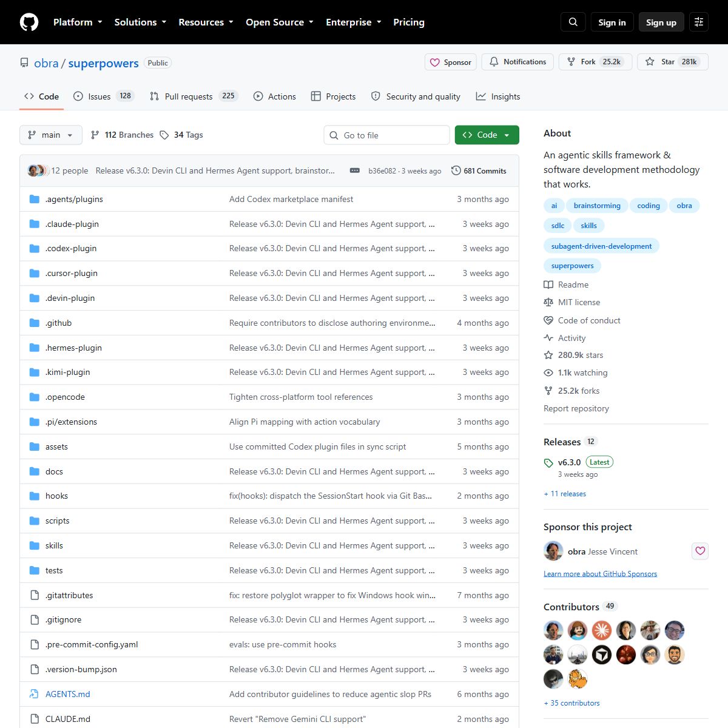728x728 pixels.
Task: Expand the Platform menu in header
Action: pyautogui.click(x=78, y=22)
